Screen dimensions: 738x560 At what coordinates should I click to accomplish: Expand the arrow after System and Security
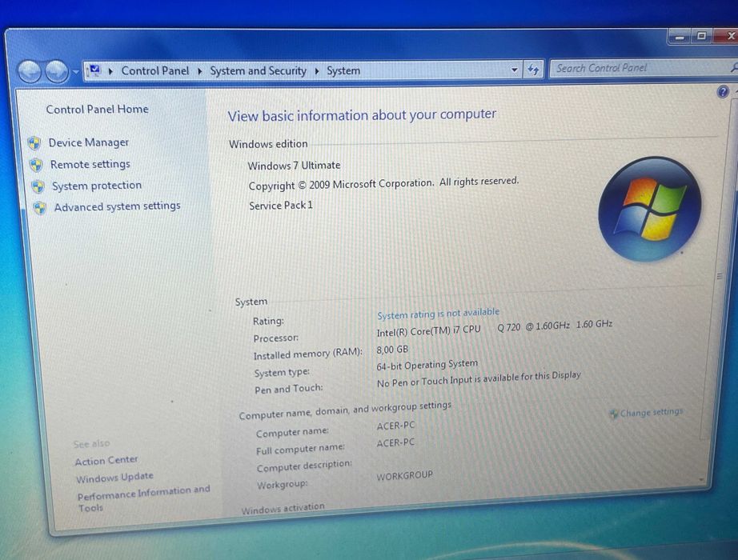317,71
